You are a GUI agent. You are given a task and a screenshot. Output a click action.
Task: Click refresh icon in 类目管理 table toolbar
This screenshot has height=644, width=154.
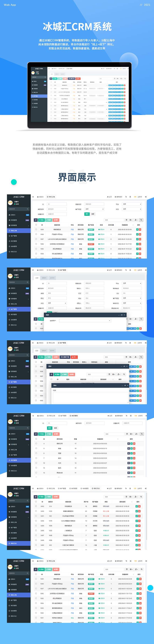(36, 434)
